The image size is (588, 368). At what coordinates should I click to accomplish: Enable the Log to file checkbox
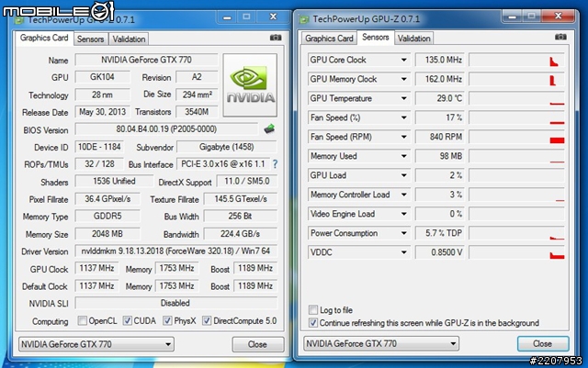(313, 310)
